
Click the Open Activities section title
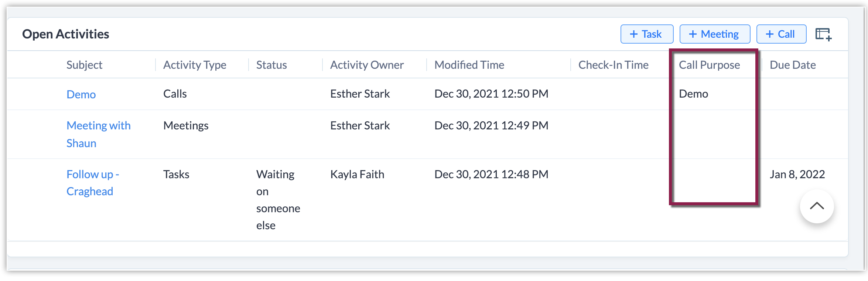click(x=66, y=34)
